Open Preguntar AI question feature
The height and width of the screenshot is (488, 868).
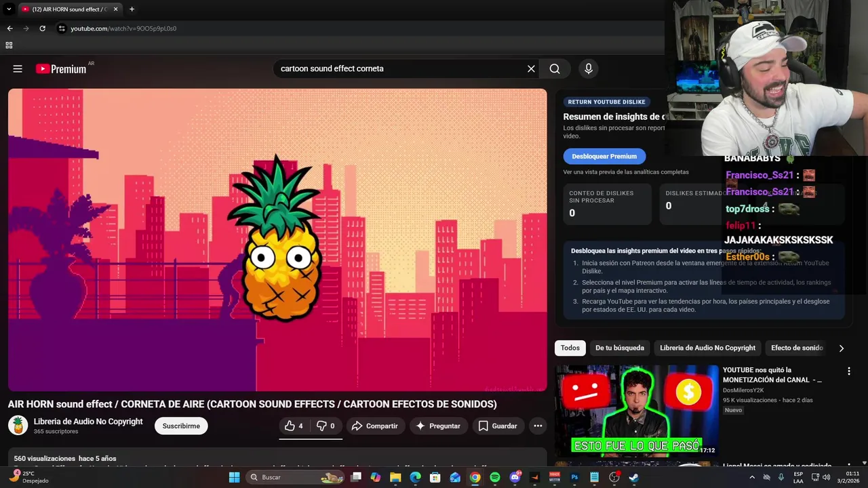click(x=438, y=426)
